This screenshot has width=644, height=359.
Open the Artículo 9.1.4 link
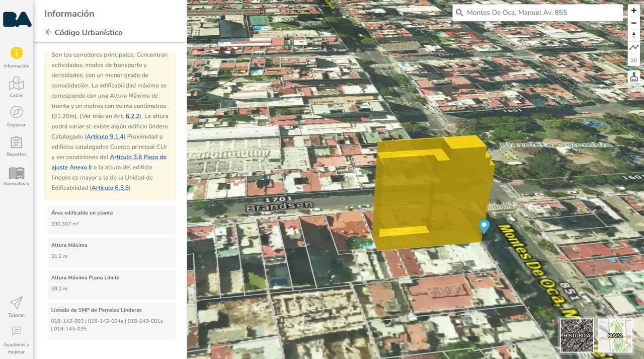point(105,136)
